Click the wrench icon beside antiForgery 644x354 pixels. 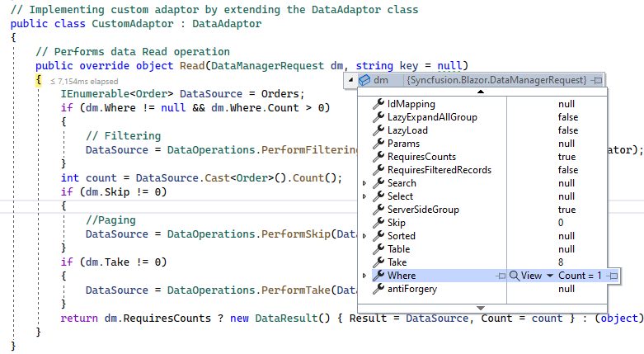pos(378,289)
